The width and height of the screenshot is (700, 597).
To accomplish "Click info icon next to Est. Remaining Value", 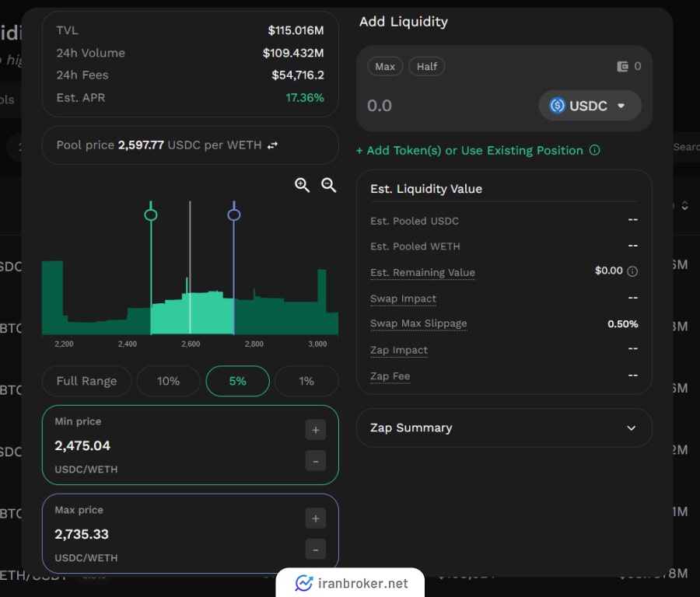I will click(x=632, y=271).
